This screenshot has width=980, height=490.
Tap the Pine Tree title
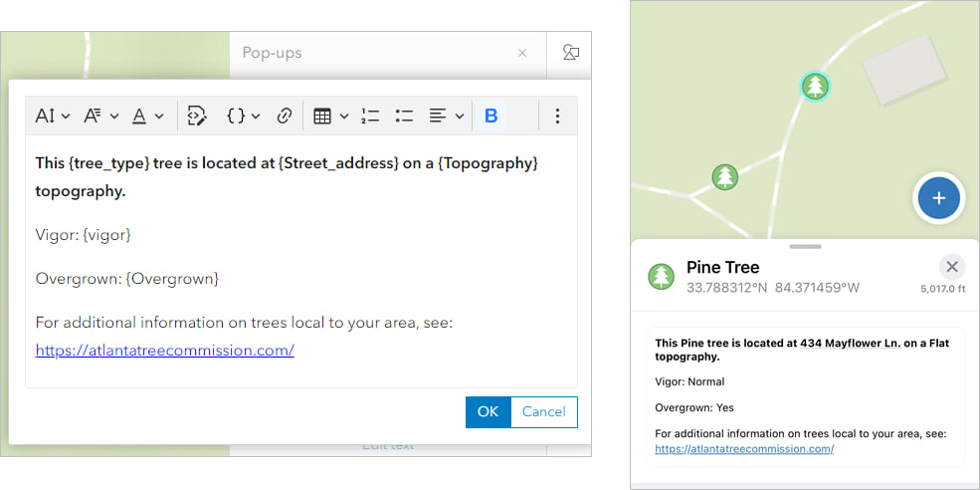(723, 267)
